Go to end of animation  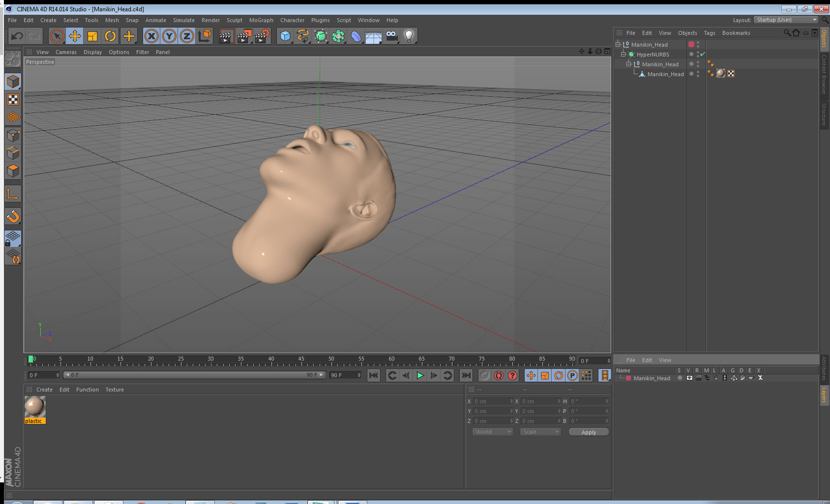click(x=466, y=375)
